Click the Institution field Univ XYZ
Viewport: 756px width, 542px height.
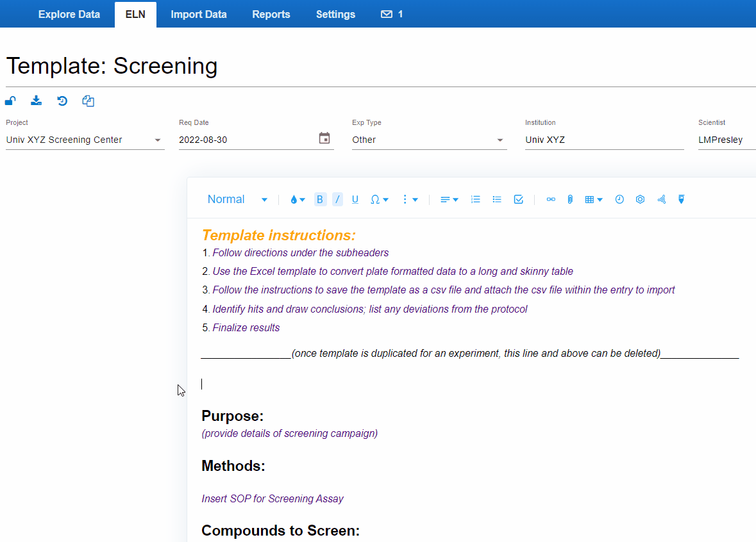[604, 140]
